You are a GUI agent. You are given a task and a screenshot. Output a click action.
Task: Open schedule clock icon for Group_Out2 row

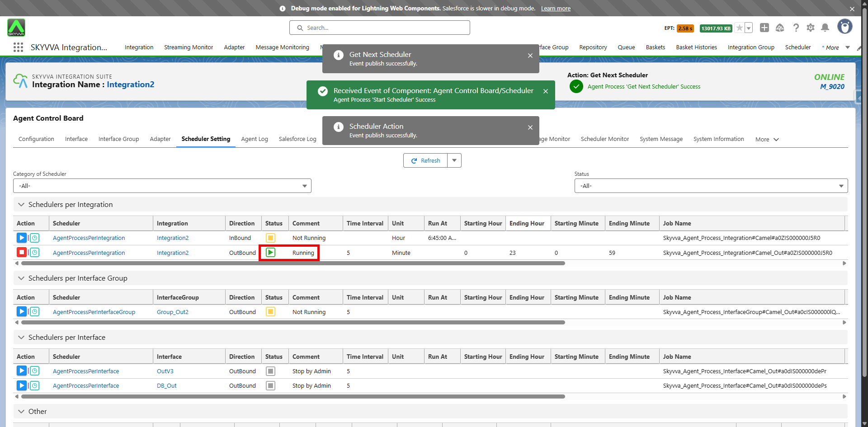35,312
